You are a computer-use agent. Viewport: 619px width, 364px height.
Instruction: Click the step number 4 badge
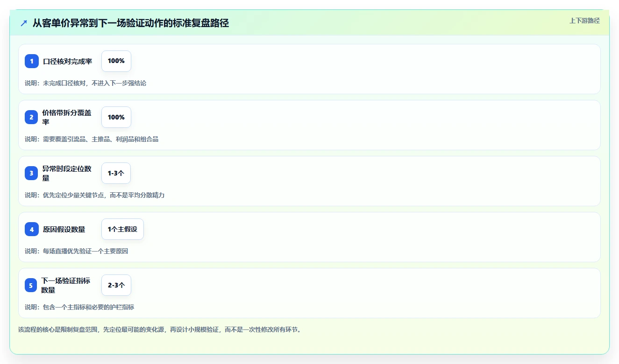click(32, 229)
